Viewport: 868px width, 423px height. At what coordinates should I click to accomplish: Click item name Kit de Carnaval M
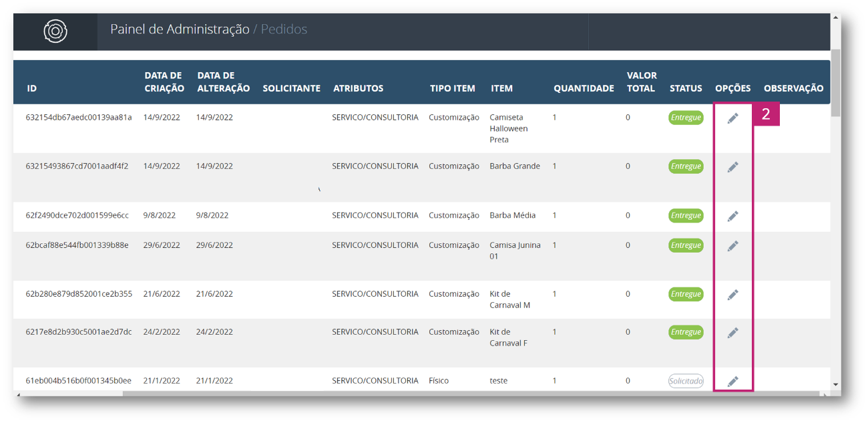click(510, 299)
